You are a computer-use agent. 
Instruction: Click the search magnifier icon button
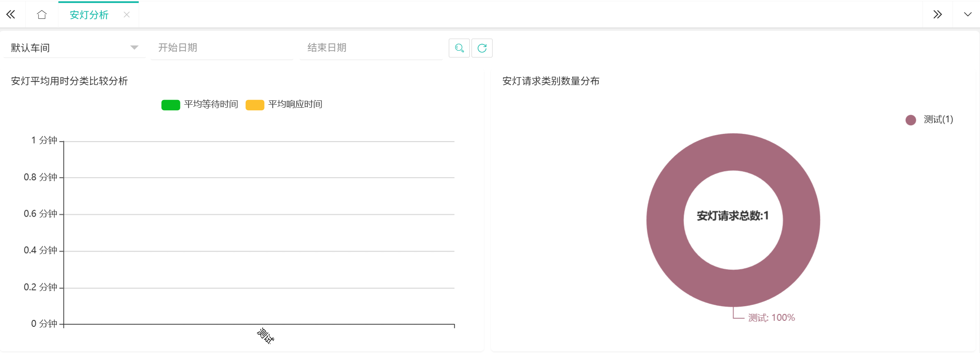(459, 48)
